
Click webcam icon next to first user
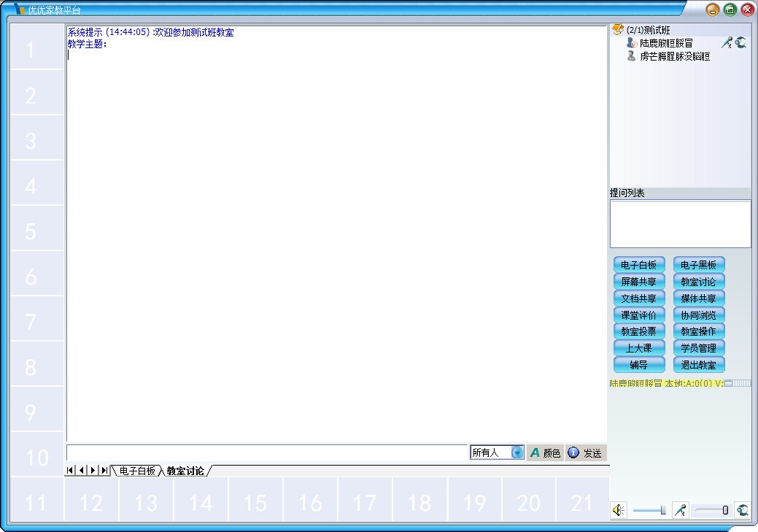click(x=741, y=43)
